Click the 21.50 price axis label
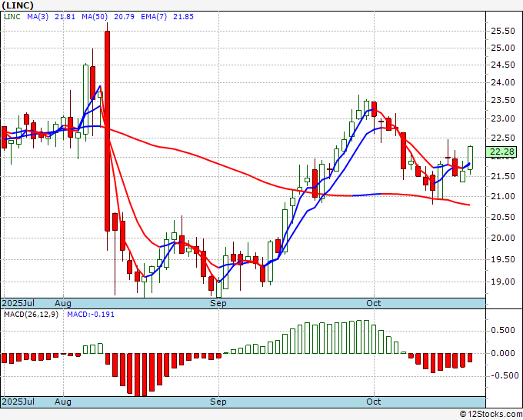 tap(503, 176)
